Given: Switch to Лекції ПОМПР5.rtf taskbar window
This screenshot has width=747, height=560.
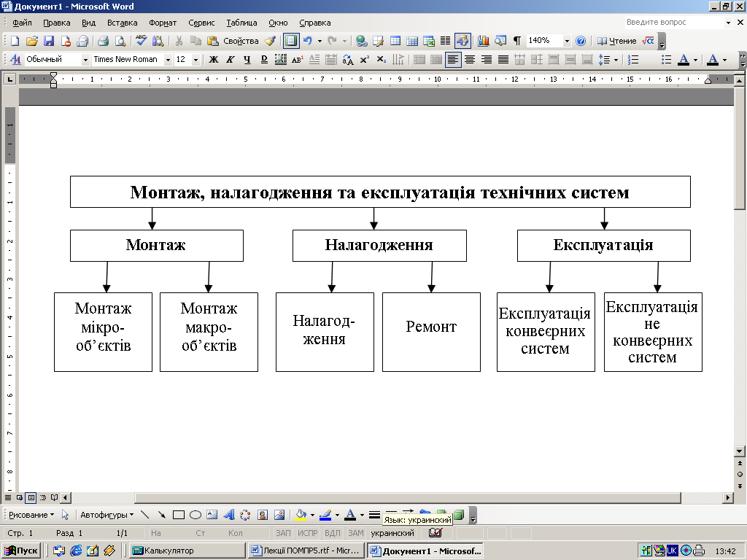Looking at the screenshot, I should tap(306, 551).
